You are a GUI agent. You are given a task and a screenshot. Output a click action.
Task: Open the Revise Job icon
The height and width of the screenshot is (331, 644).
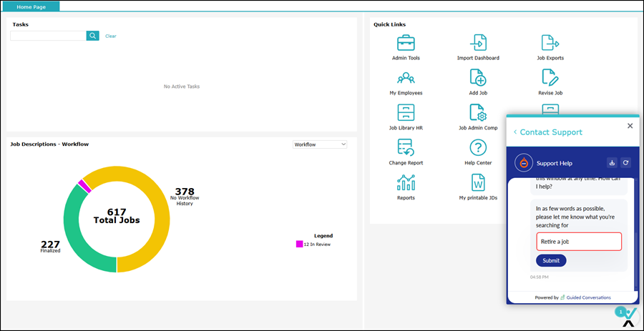click(550, 78)
